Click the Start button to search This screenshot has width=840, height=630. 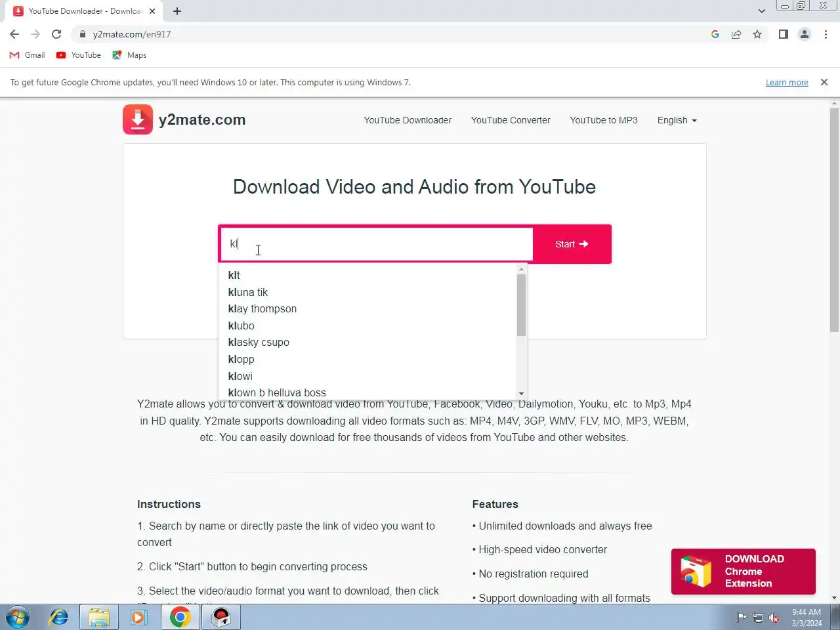pyautogui.click(x=572, y=244)
